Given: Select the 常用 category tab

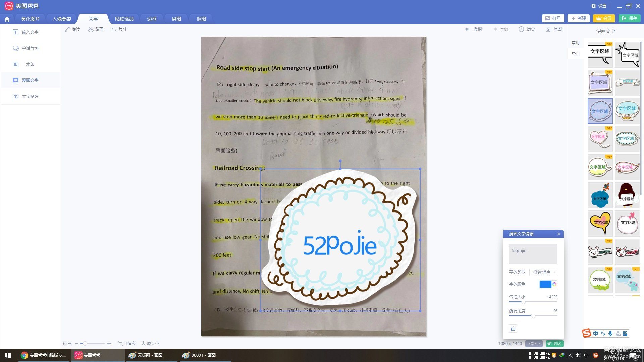Looking at the screenshot, I should pyautogui.click(x=576, y=43).
